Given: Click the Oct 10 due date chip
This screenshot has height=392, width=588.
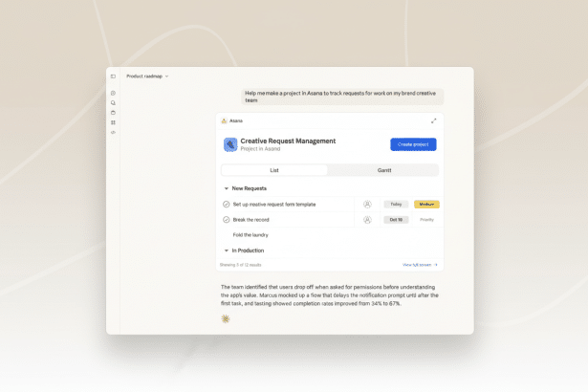Looking at the screenshot, I should click(x=396, y=220).
